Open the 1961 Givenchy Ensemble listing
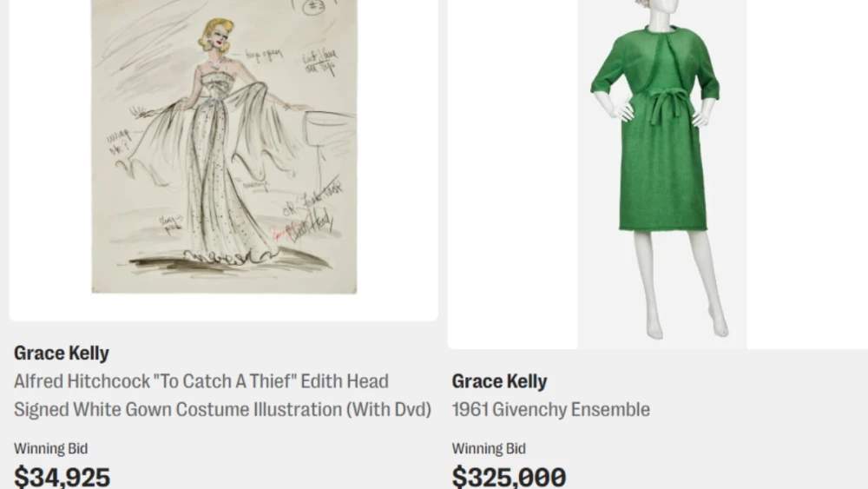The image size is (868, 489). [x=550, y=409]
